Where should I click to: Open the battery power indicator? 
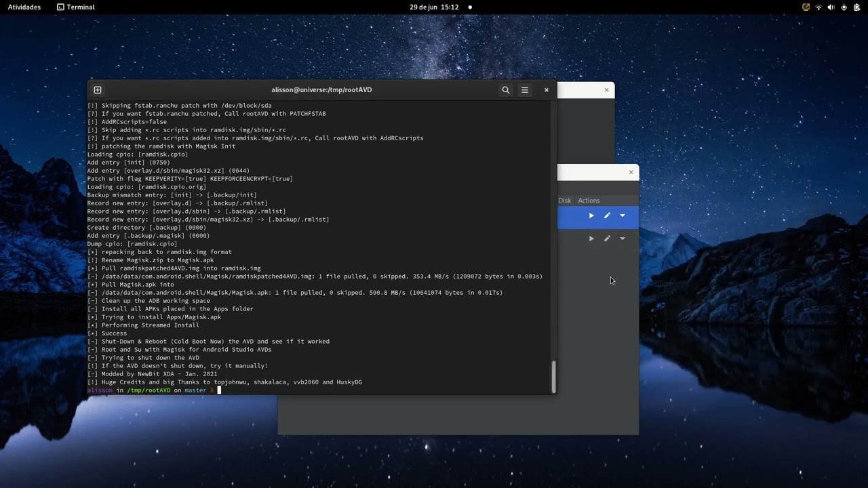[x=856, y=7]
